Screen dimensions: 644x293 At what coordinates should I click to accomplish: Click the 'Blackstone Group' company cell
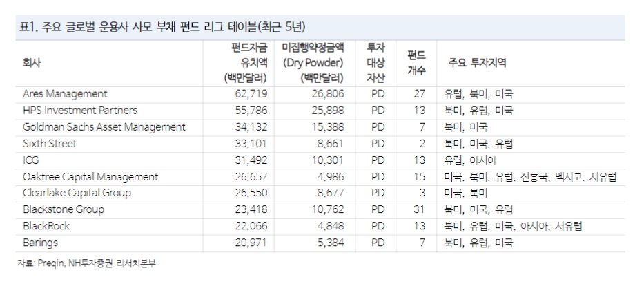tap(64, 209)
